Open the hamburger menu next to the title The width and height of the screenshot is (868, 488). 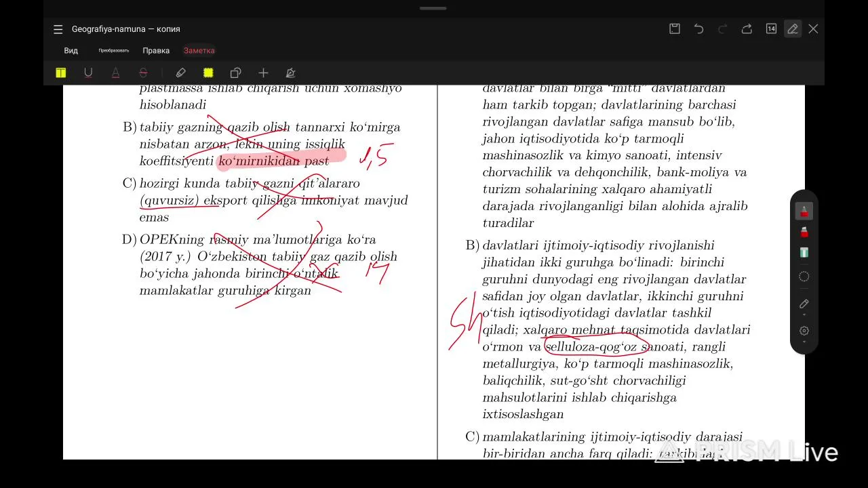pyautogui.click(x=58, y=29)
